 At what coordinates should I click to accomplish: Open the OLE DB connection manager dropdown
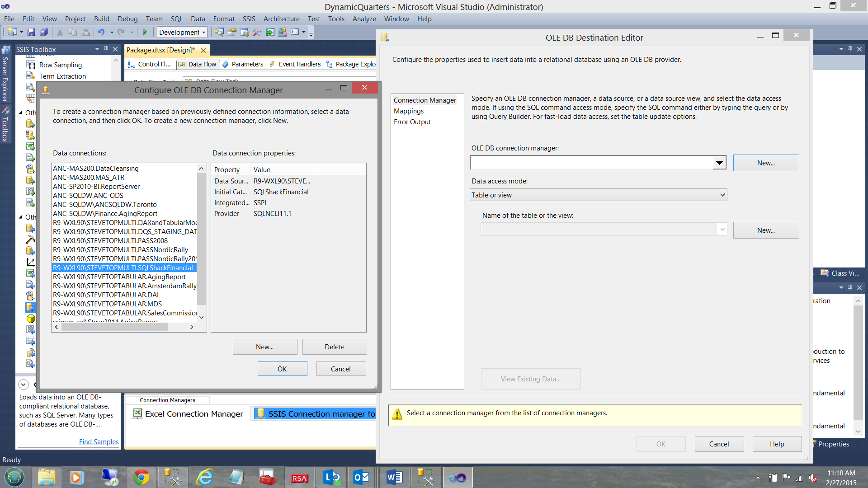[719, 163]
